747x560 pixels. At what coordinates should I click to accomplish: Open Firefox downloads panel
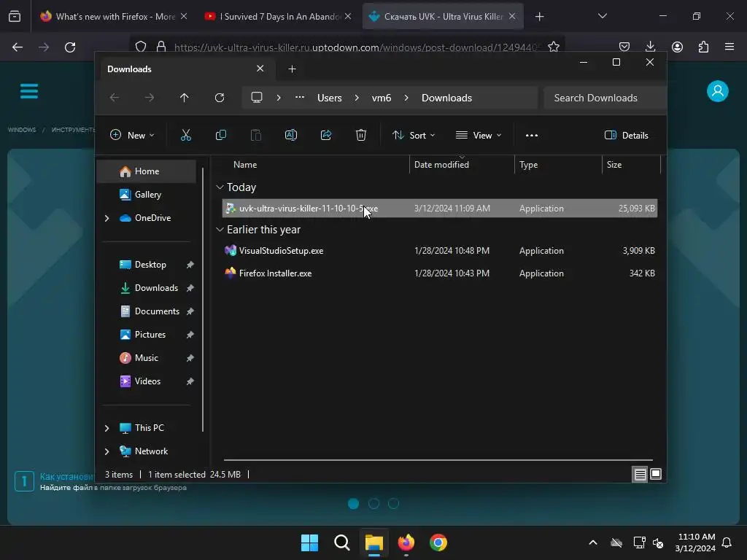point(650,47)
